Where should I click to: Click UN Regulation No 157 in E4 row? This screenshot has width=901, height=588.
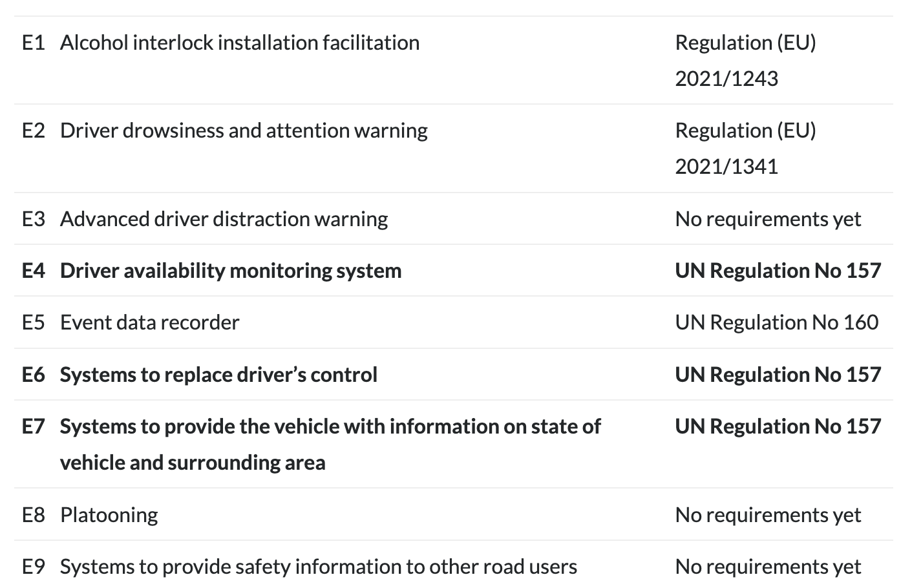click(x=778, y=271)
